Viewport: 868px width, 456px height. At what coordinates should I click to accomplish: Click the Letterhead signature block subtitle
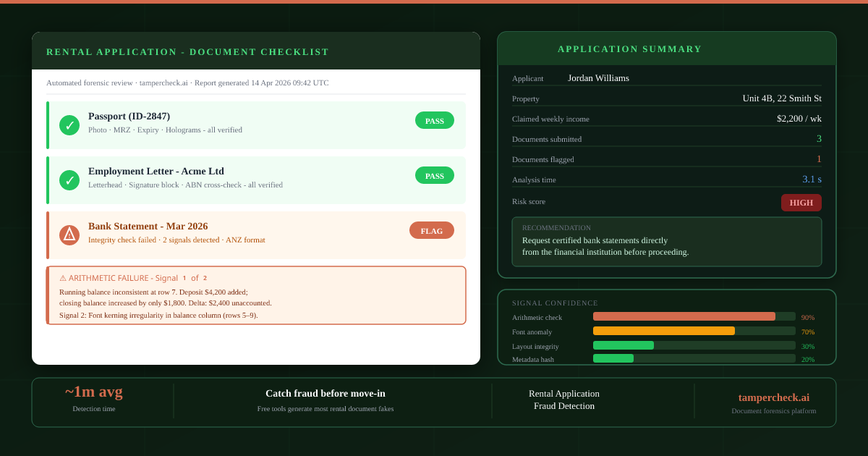click(185, 185)
